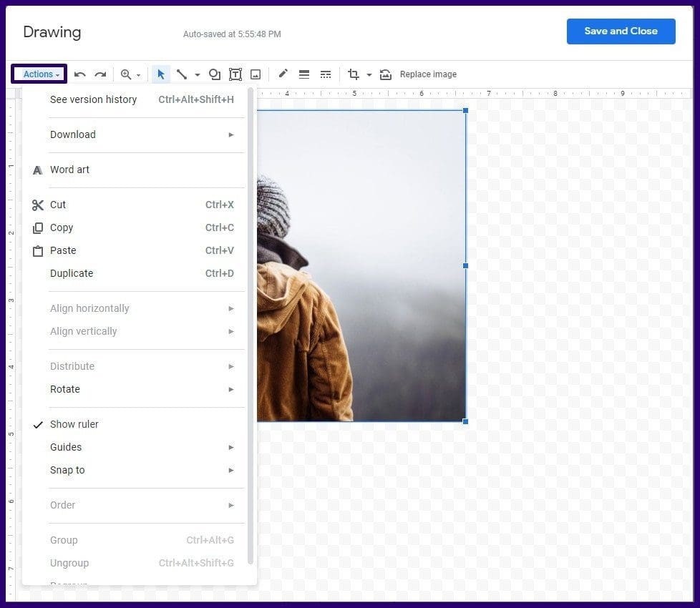Click the image's right-middle resize handle
The image size is (700, 608).
pyautogui.click(x=466, y=266)
